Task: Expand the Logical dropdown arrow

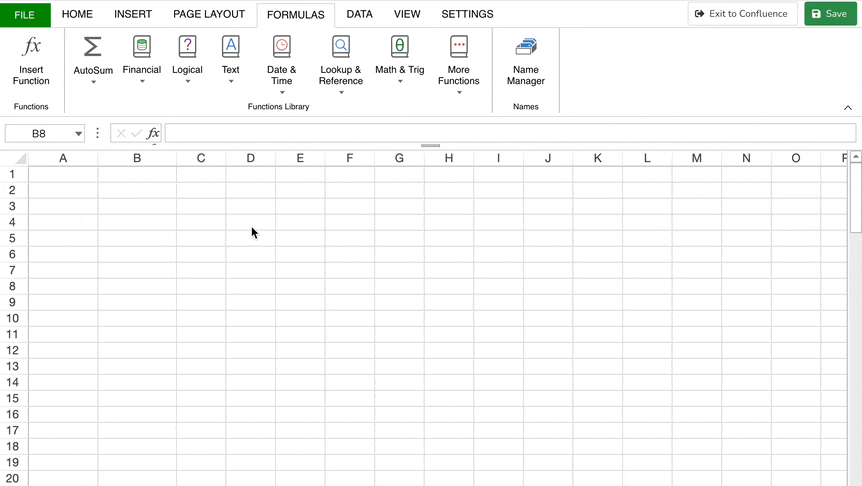Action: (x=187, y=81)
